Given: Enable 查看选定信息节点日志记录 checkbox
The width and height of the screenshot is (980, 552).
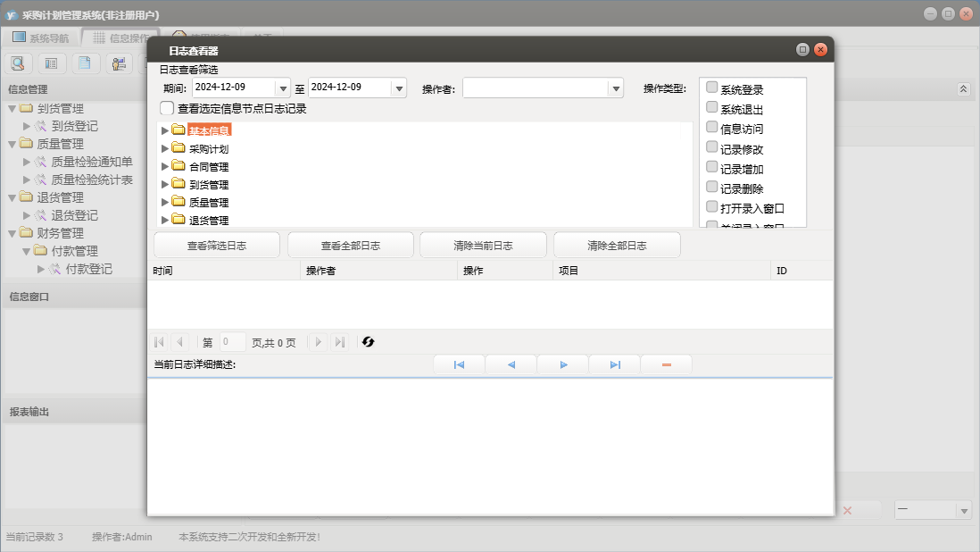Looking at the screenshot, I should click(x=167, y=108).
